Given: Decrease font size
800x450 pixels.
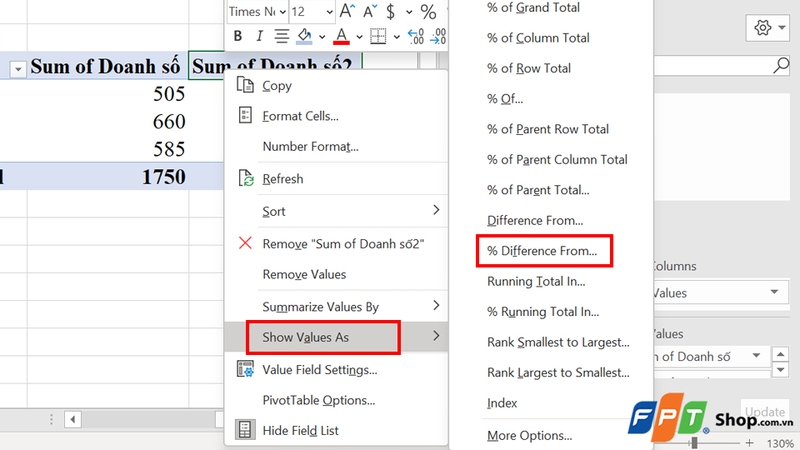Looking at the screenshot, I should click(370, 11).
